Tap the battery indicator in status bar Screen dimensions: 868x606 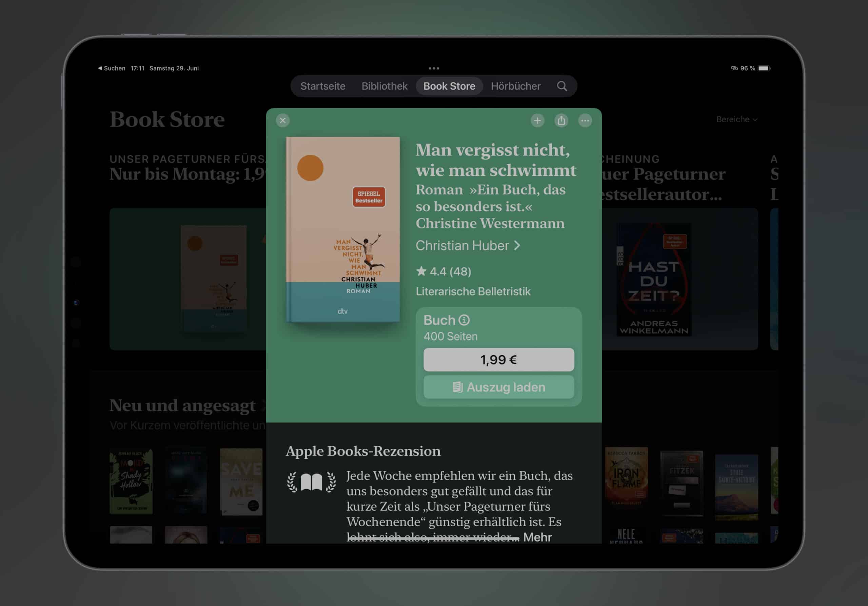[764, 69]
